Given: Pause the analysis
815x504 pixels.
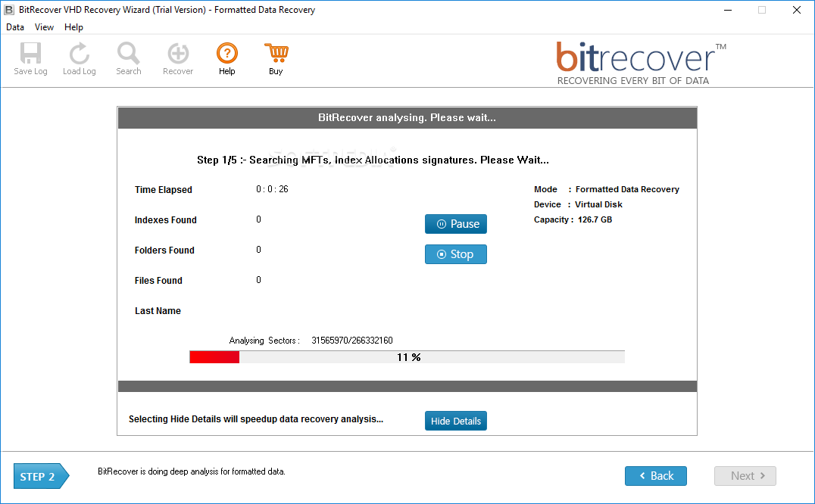Looking at the screenshot, I should click(456, 224).
